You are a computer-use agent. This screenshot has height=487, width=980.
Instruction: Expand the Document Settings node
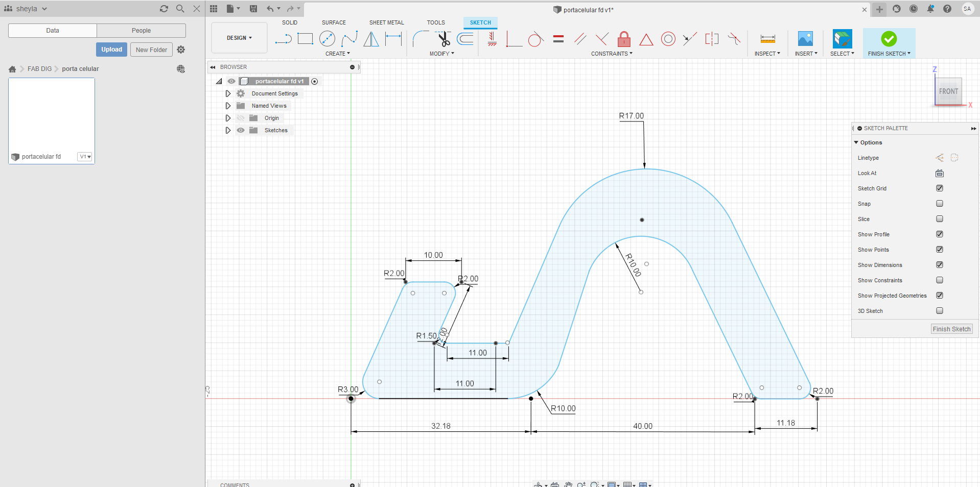228,93
